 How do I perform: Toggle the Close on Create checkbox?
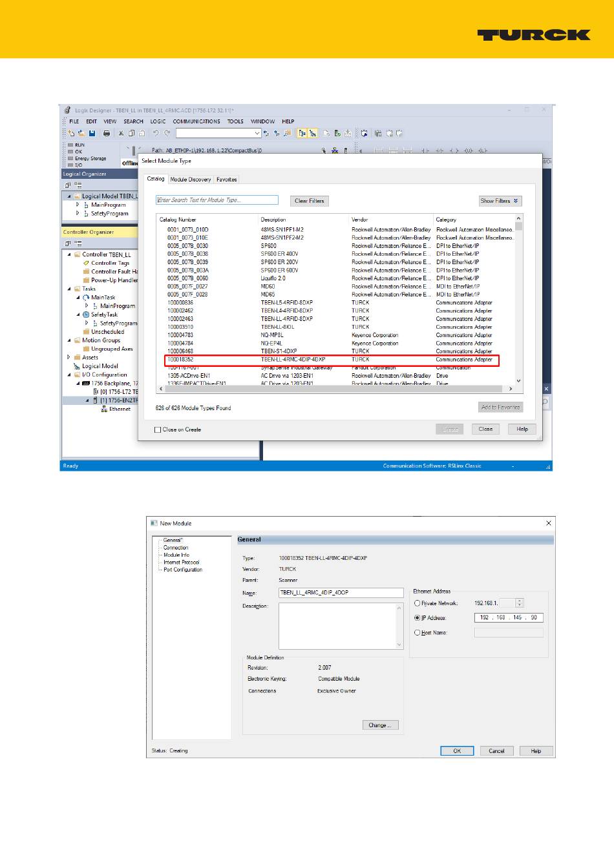[158, 429]
